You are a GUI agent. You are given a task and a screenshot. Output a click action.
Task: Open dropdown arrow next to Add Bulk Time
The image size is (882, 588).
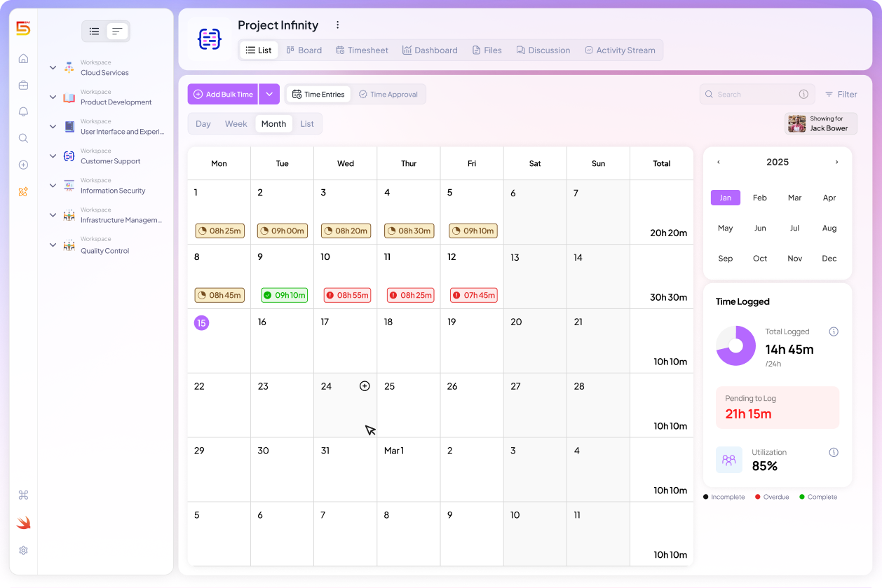[x=269, y=95]
